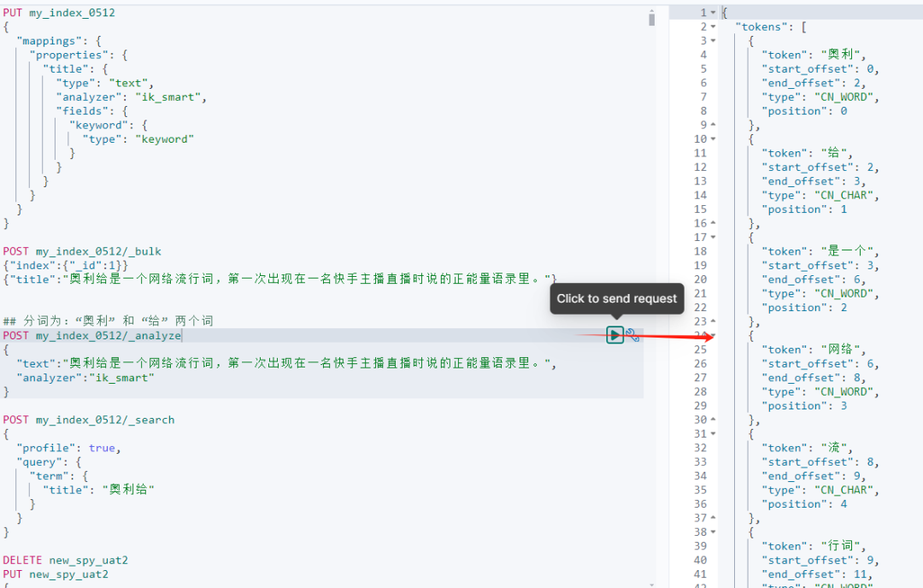Click the "position": 4 response line

[x=804, y=504]
